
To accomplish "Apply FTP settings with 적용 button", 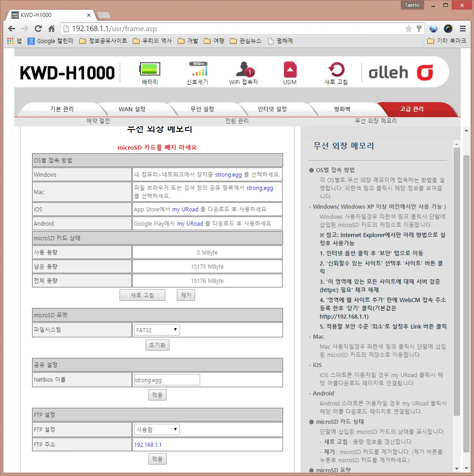I will point(158,459).
